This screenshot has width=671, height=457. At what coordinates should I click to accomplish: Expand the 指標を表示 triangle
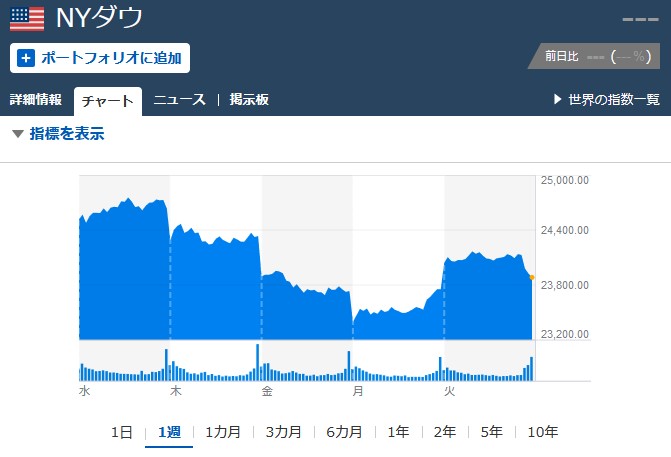coord(17,134)
